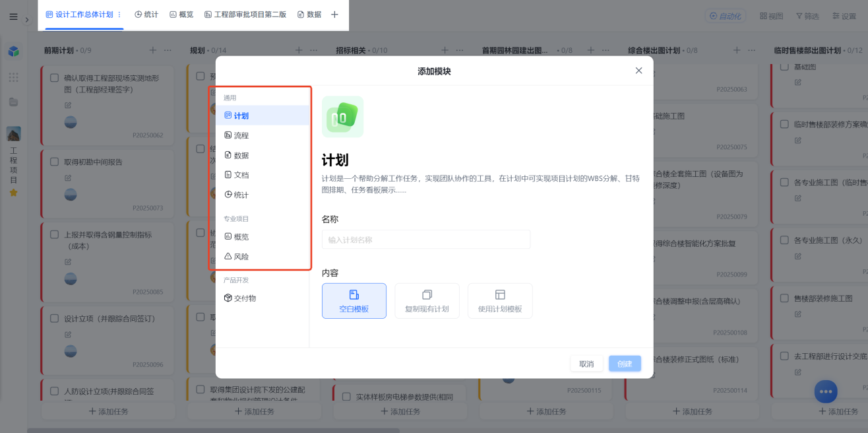
Task: Switch to the 概览 tab
Action: (181, 15)
